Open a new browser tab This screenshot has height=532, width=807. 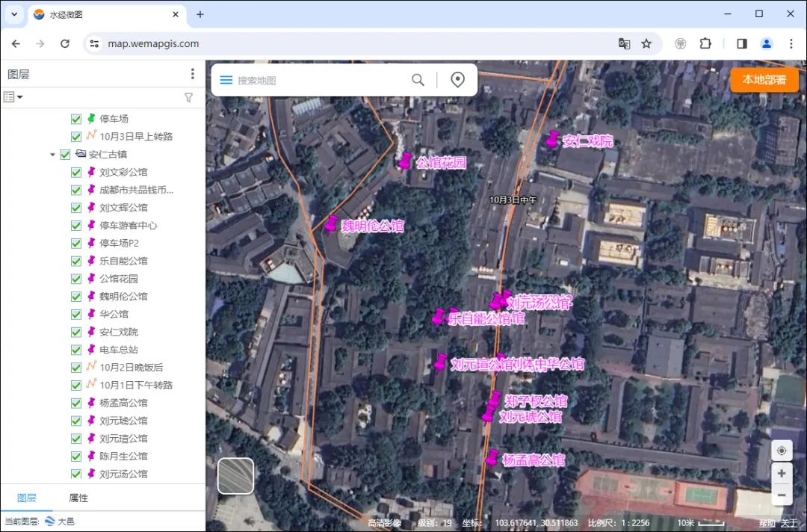click(200, 14)
